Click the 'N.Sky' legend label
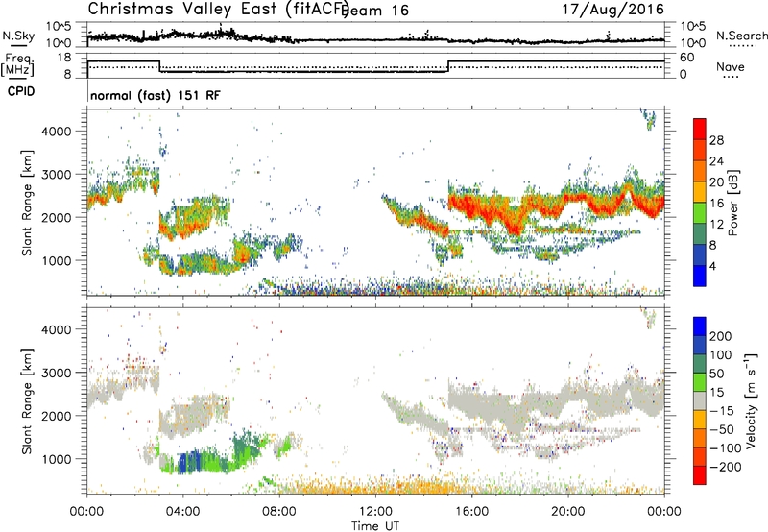768x532 pixels. point(18,36)
